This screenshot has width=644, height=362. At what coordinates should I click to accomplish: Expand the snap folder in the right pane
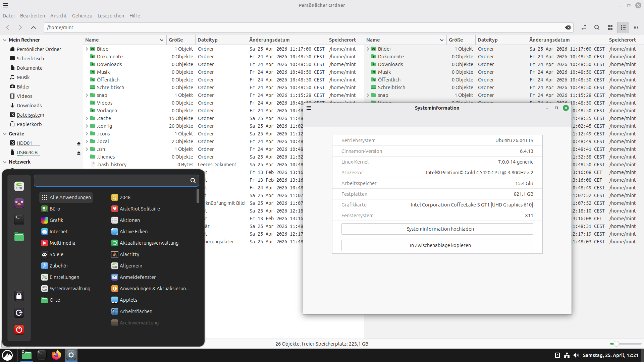coord(368,95)
